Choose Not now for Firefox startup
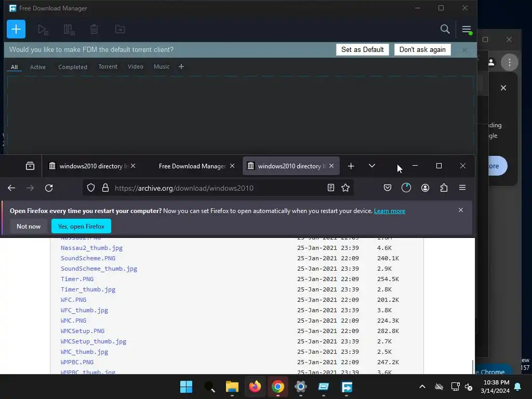 pyautogui.click(x=29, y=227)
